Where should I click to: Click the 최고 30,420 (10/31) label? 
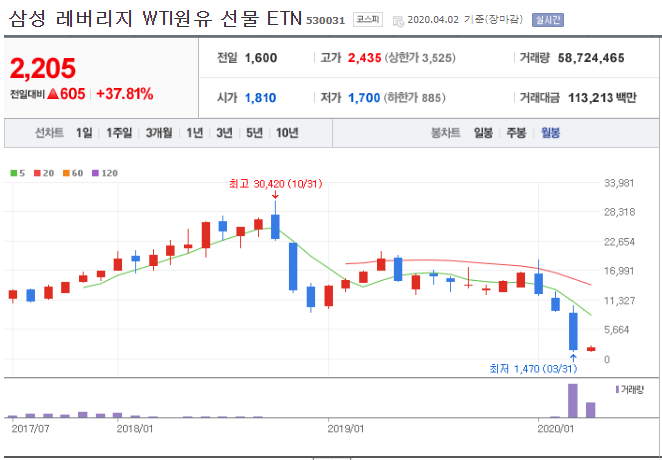[275, 184]
